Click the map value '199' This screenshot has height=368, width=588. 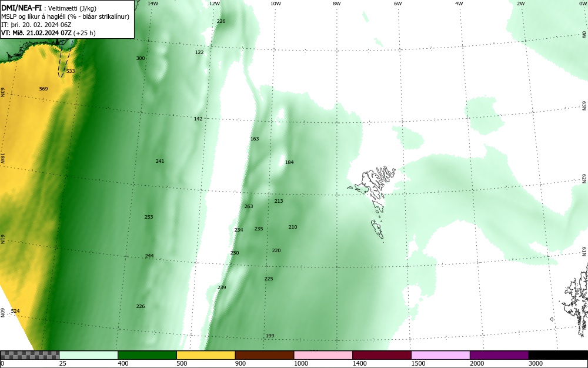pos(270,336)
